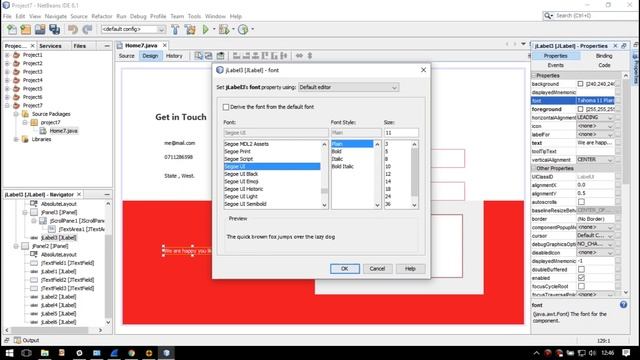Switch to the Source view tab
This screenshot has width=640, height=360.
(x=127, y=56)
